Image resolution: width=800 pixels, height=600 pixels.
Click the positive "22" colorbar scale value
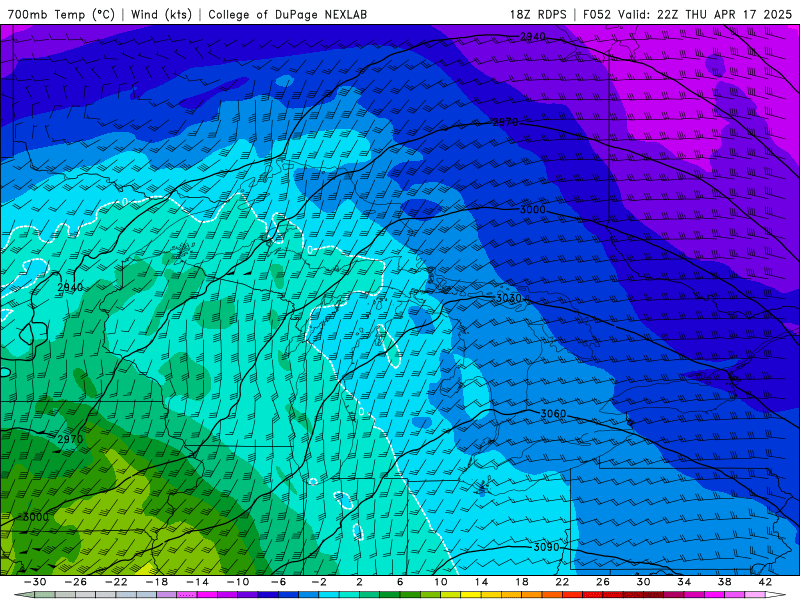click(x=562, y=582)
